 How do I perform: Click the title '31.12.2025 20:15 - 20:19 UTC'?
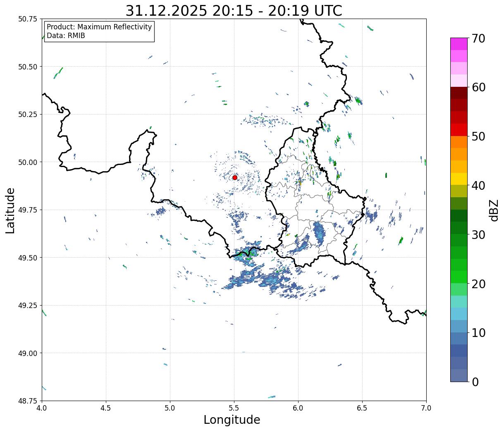tap(234, 11)
